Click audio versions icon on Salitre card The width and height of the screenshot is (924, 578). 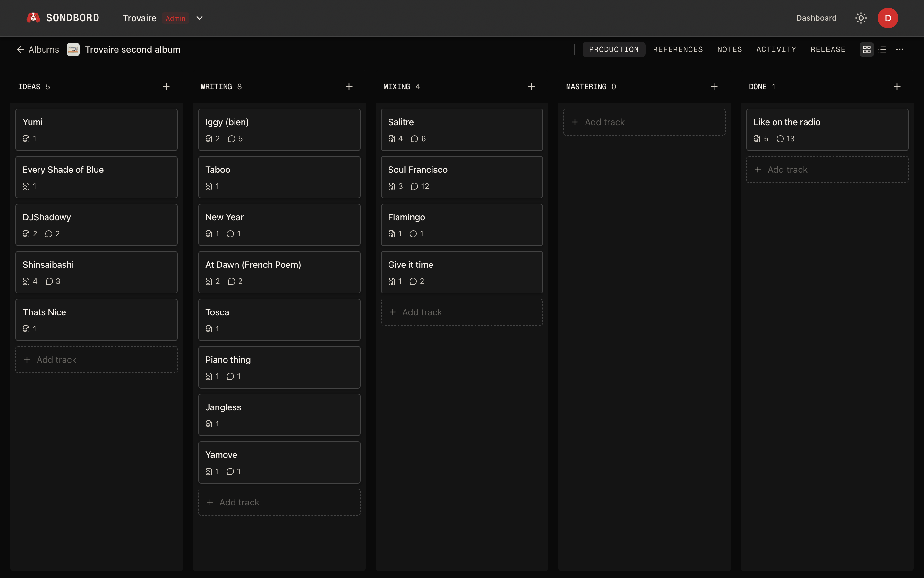point(392,139)
